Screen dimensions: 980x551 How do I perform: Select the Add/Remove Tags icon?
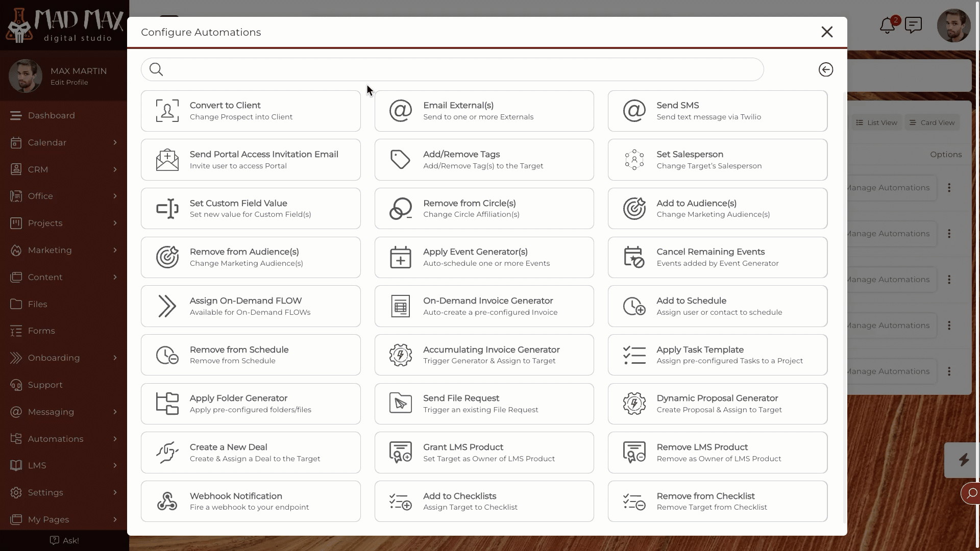(401, 160)
